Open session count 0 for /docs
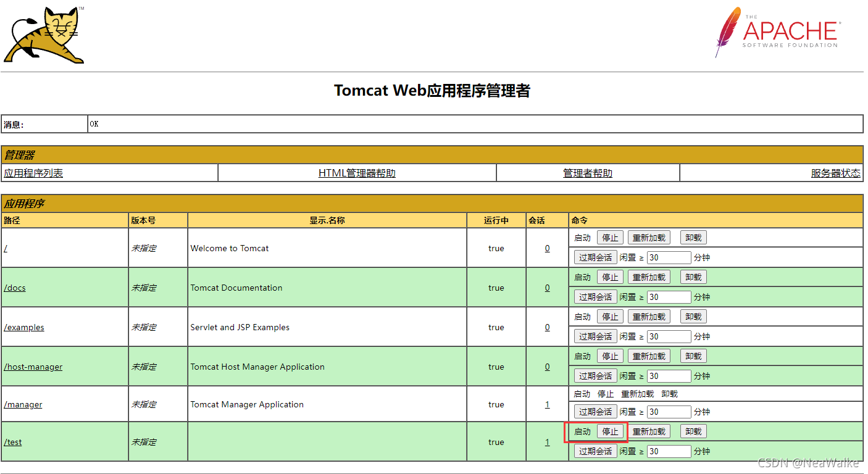 point(547,288)
